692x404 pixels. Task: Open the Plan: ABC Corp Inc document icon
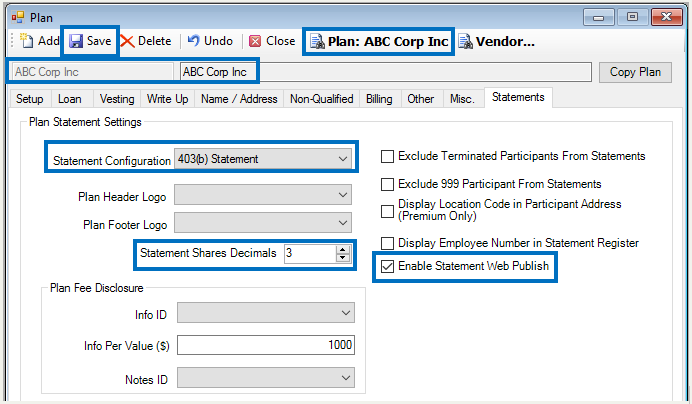(317, 42)
